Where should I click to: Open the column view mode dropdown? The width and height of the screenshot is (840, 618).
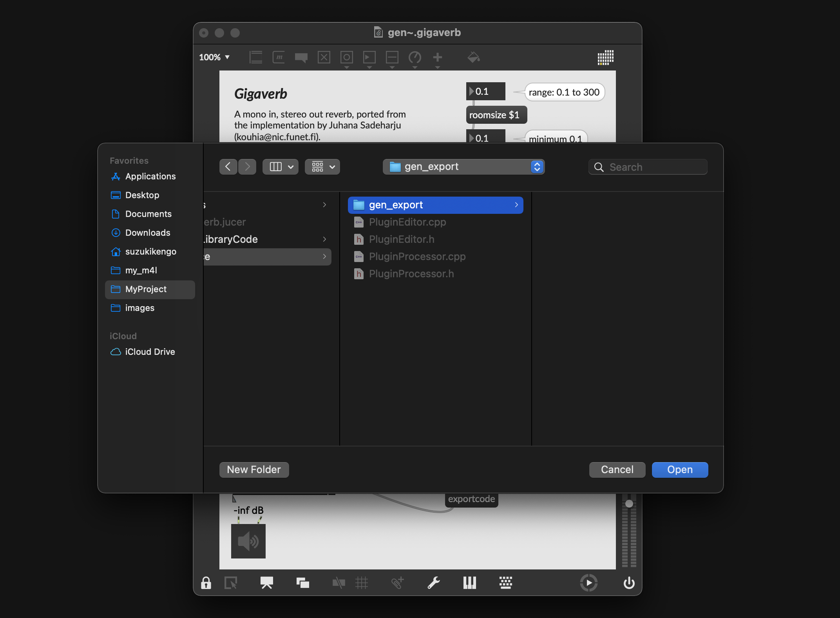[281, 167]
